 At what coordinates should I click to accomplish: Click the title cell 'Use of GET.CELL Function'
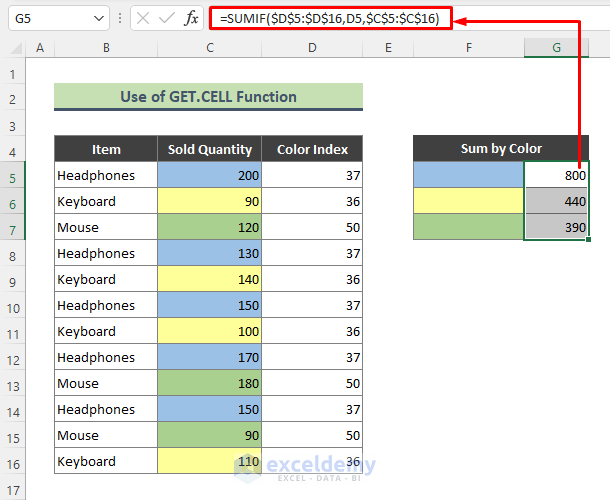tap(209, 96)
